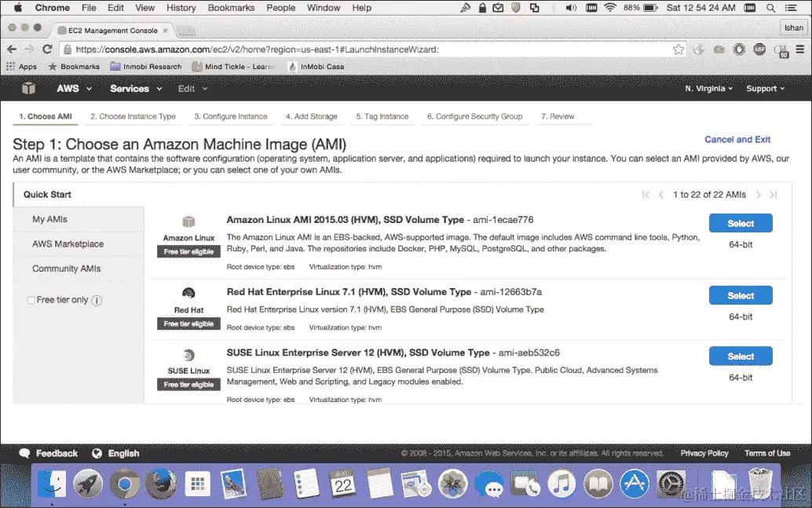This screenshot has width=812, height=508.
Task: Click the Wi-Fi status icon
Action: point(610,8)
